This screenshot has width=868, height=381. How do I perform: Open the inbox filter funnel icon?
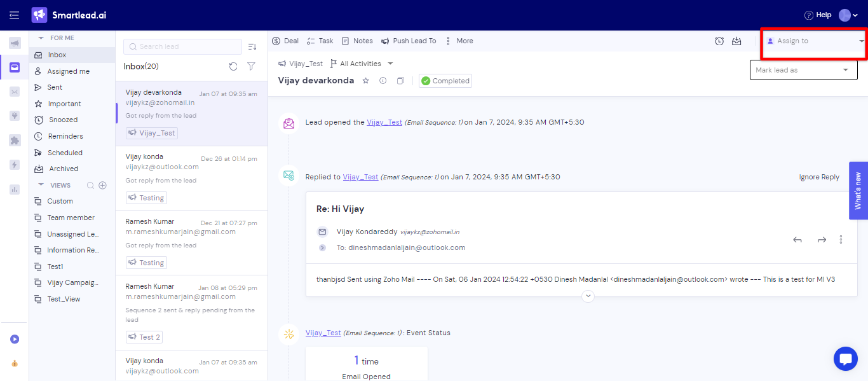[x=251, y=66]
